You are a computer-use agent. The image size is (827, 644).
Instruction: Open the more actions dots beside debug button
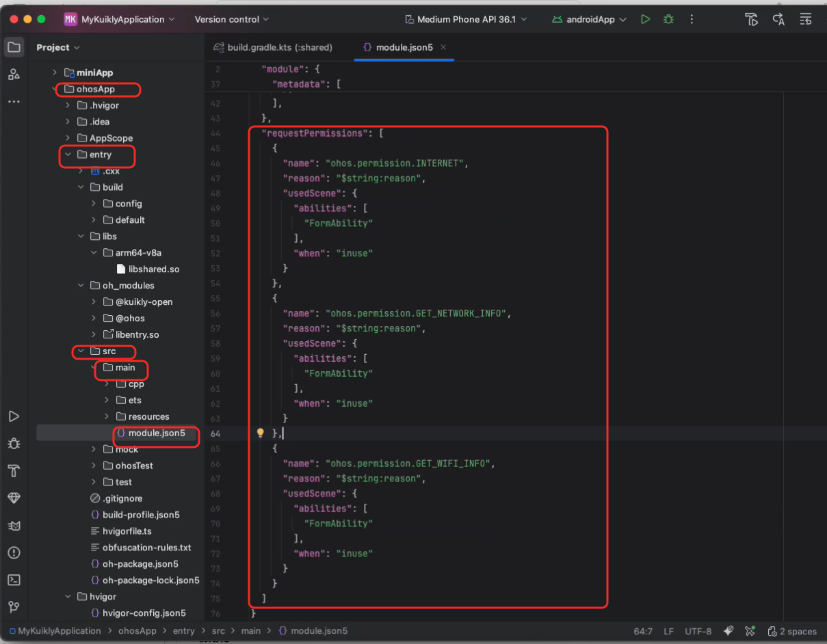click(x=690, y=19)
